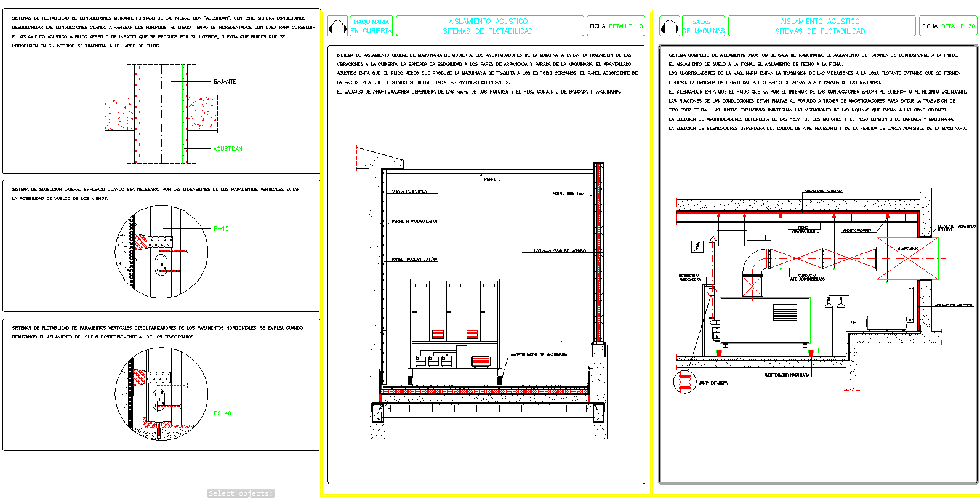Viewport: 980px width, 499px height.
Task: Click the headphone icon on sheet DETALLE-19
Action: (x=337, y=26)
